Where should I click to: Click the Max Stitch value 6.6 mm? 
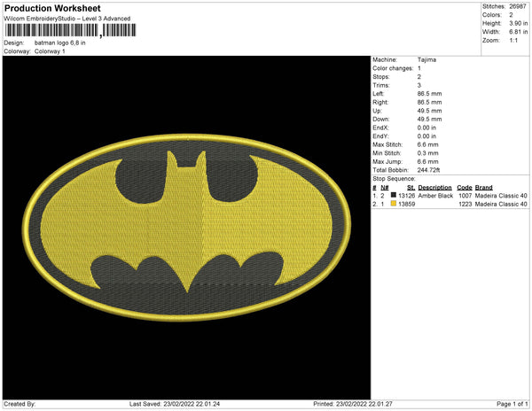coord(428,144)
